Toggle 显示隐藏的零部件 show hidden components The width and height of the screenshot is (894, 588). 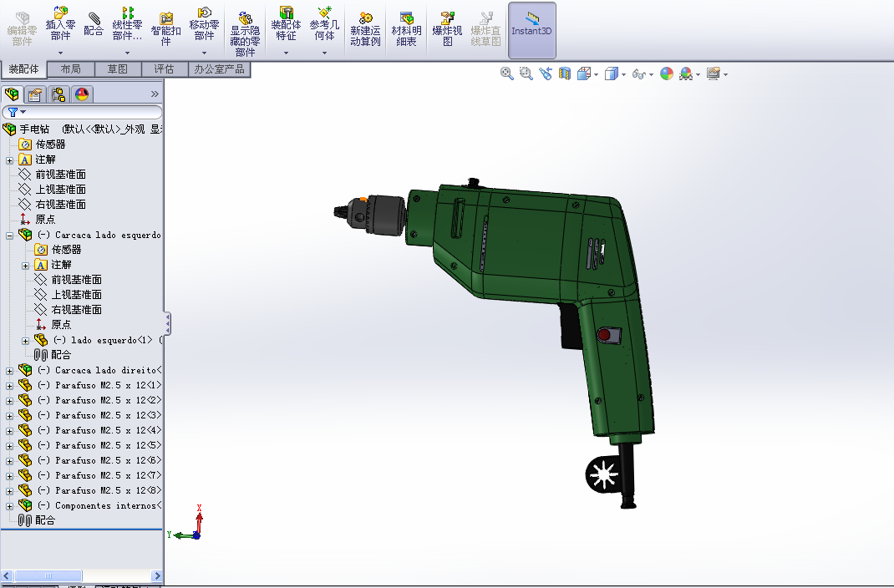pyautogui.click(x=244, y=33)
